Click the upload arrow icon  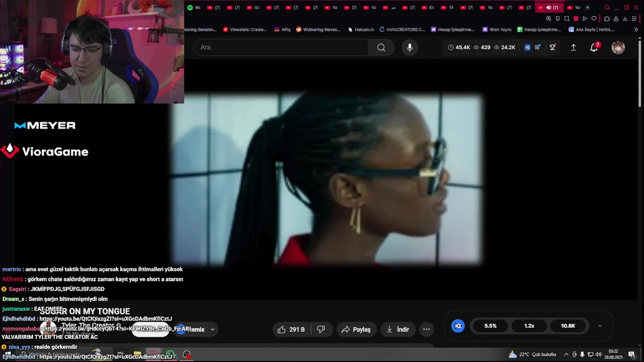click(x=573, y=47)
